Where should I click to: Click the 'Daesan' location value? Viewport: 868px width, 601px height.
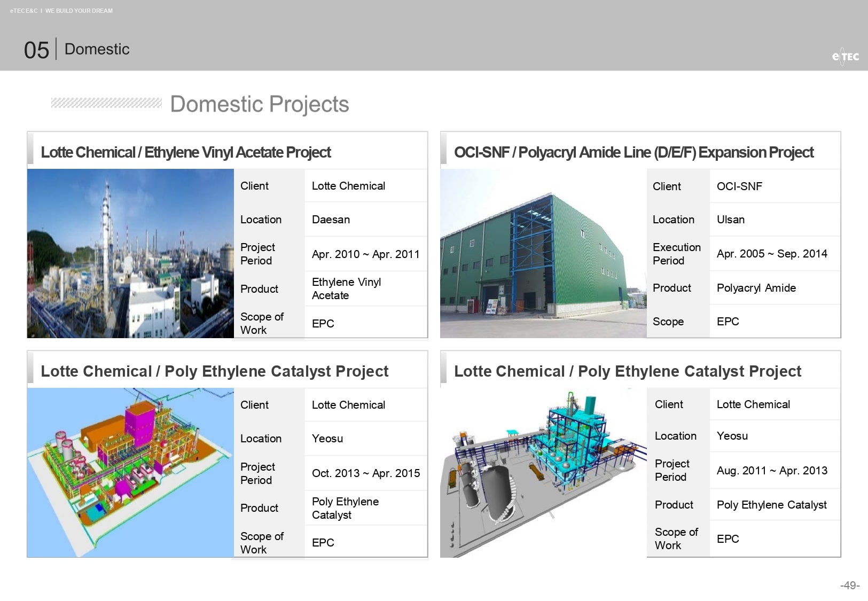331,220
